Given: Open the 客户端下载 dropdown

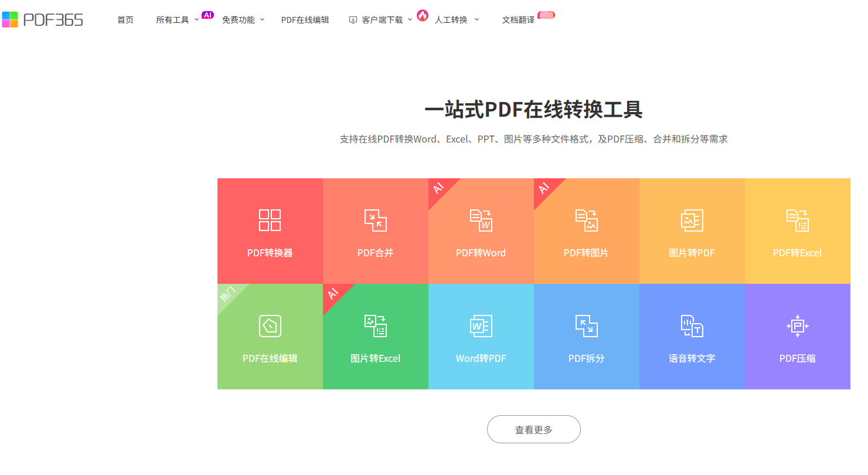Looking at the screenshot, I should [x=382, y=20].
